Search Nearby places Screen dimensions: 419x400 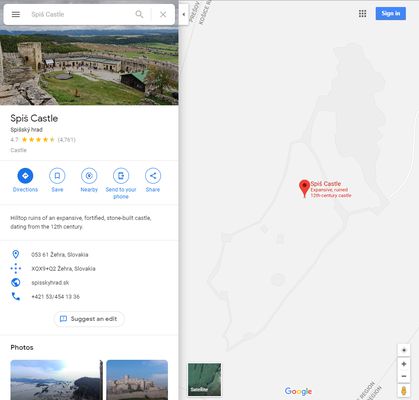(x=89, y=180)
